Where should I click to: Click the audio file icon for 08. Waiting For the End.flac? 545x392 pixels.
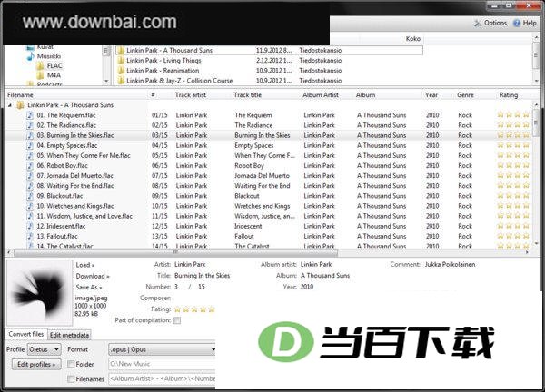[x=31, y=185]
